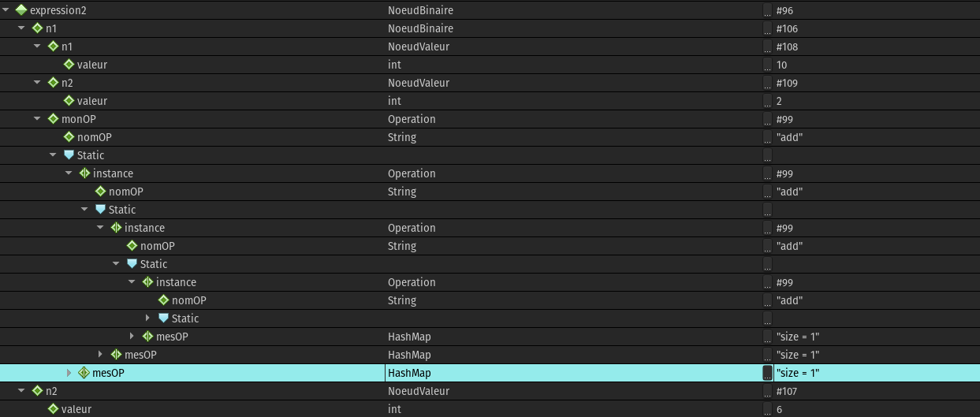980x417 pixels.
Task: Collapse the expression2 root node
Action: 6,10
